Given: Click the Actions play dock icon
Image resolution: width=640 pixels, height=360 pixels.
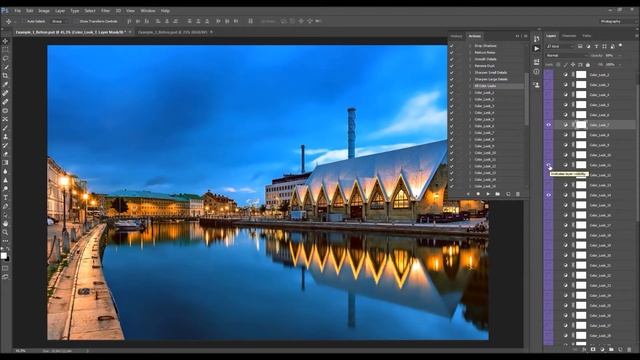Looking at the screenshot, I should click(536, 49).
